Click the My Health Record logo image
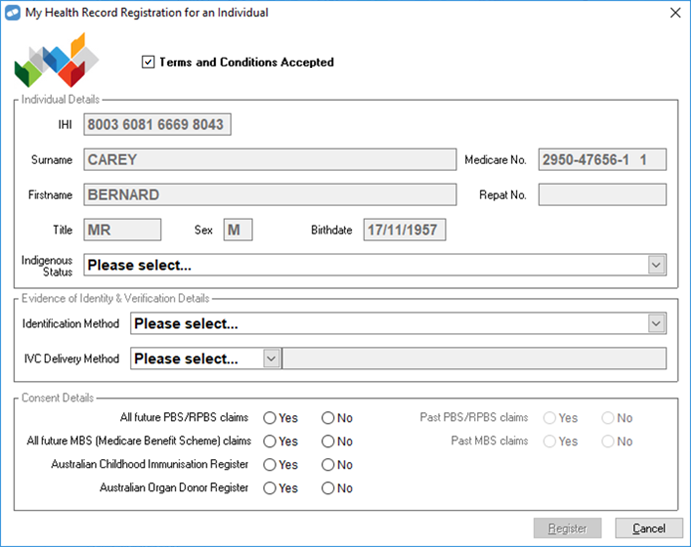Image resolution: width=691 pixels, height=547 pixels. pos(56,60)
